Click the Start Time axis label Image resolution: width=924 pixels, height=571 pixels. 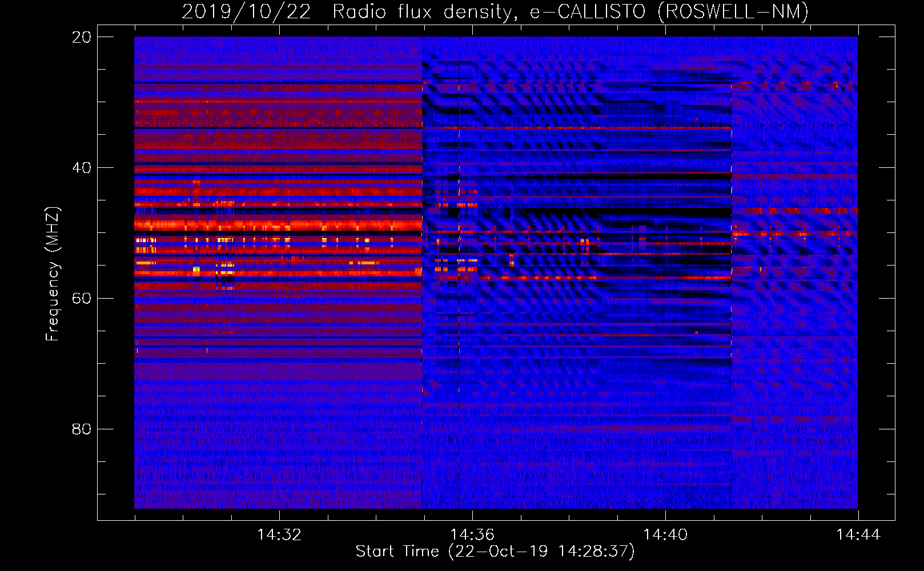(x=495, y=552)
